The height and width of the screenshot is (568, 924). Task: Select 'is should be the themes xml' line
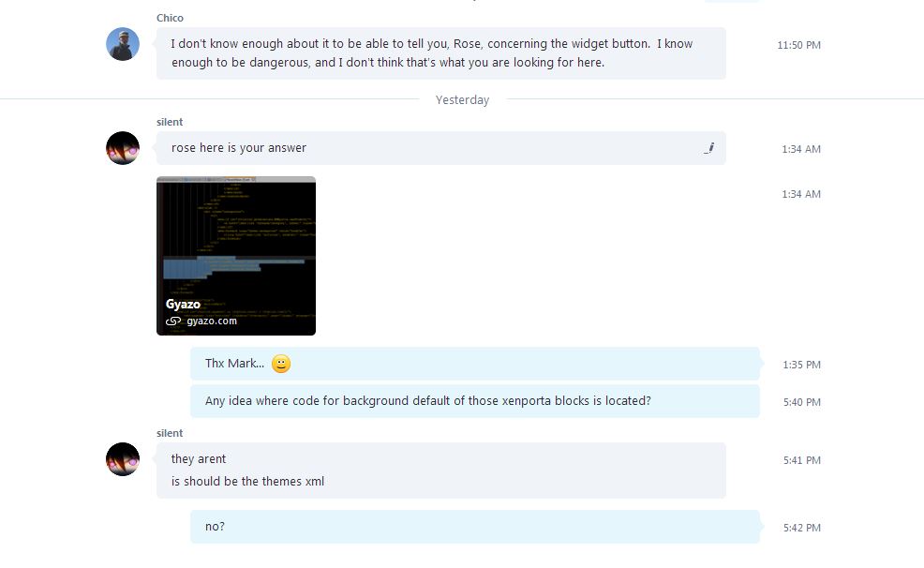coord(247,482)
